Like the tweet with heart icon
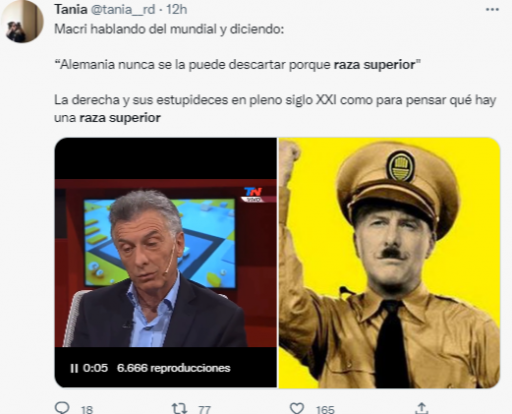The width and height of the screenshot is (512, 414). [x=297, y=408]
